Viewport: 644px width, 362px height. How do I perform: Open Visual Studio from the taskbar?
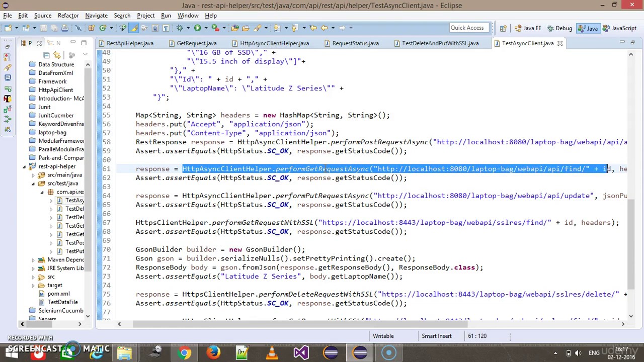[301, 353]
